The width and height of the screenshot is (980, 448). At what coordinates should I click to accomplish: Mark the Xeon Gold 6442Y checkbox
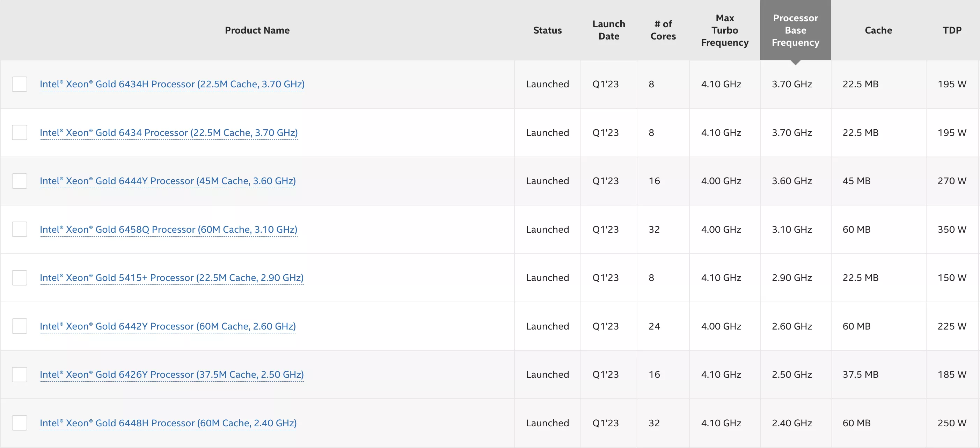pyautogui.click(x=20, y=326)
